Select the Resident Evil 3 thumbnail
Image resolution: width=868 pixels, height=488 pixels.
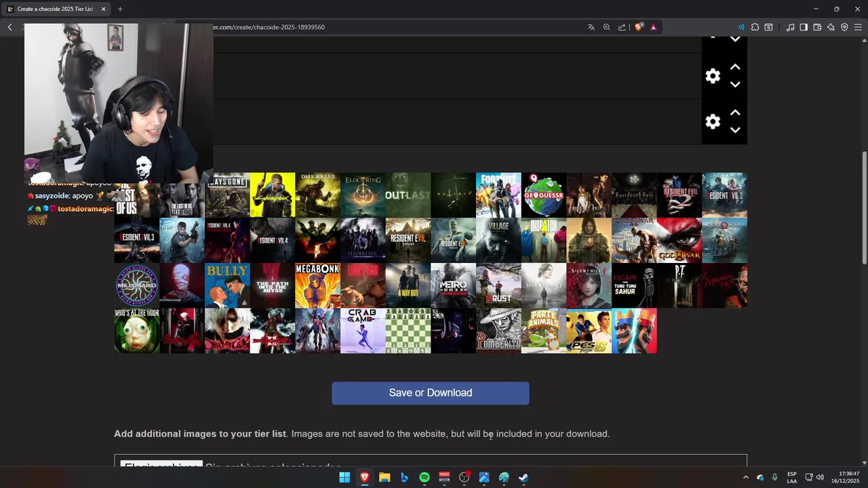[137, 240]
